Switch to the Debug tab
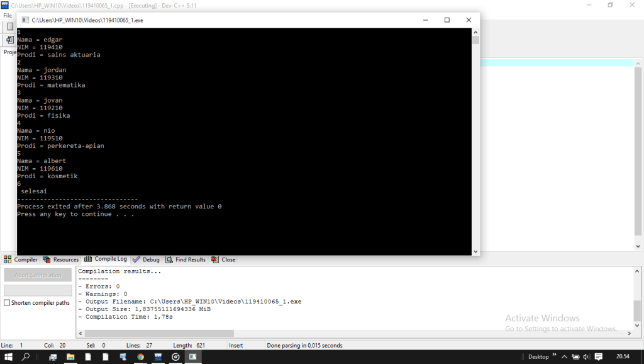Image resolution: width=644 pixels, height=364 pixels. pos(147,259)
